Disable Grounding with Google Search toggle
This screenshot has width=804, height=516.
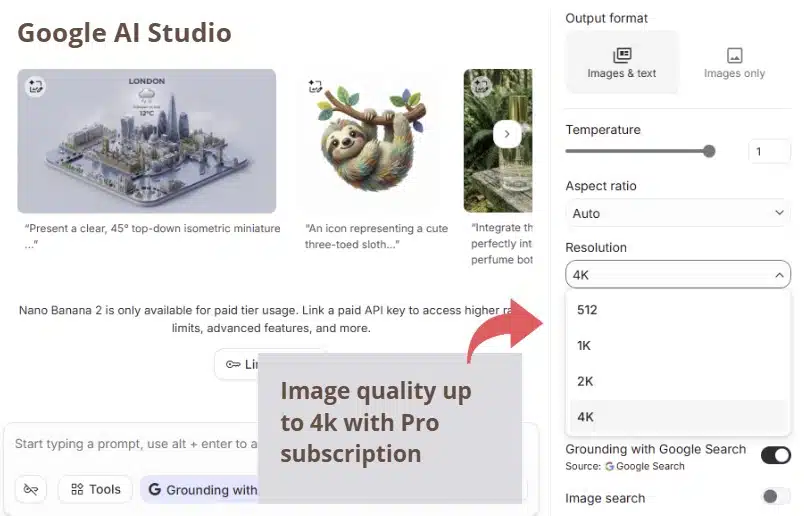pyautogui.click(x=775, y=456)
